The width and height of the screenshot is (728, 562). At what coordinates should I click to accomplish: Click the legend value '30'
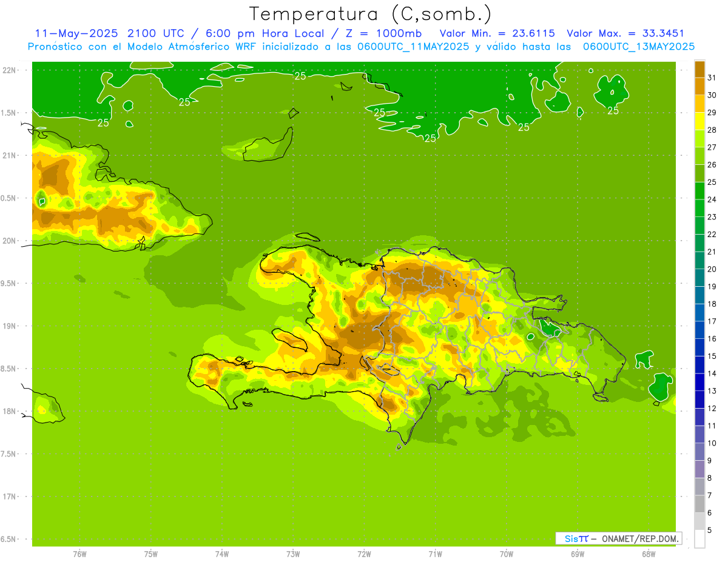pyautogui.click(x=712, y=95)
